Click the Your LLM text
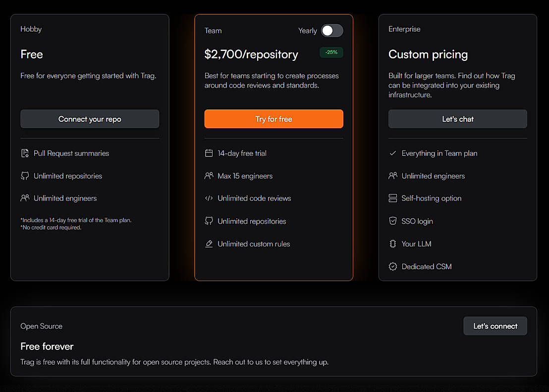 pyautogui.click(x=416, y=244)
